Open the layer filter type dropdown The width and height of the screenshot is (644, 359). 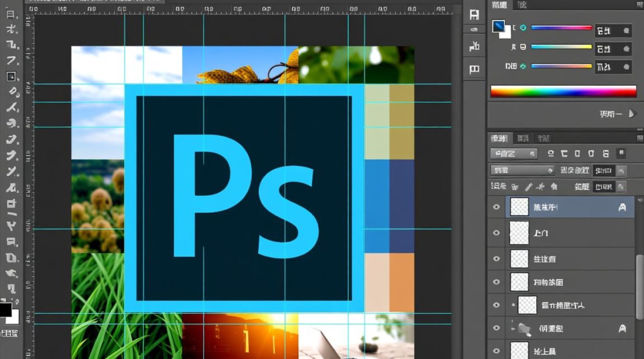click(513, 154)
